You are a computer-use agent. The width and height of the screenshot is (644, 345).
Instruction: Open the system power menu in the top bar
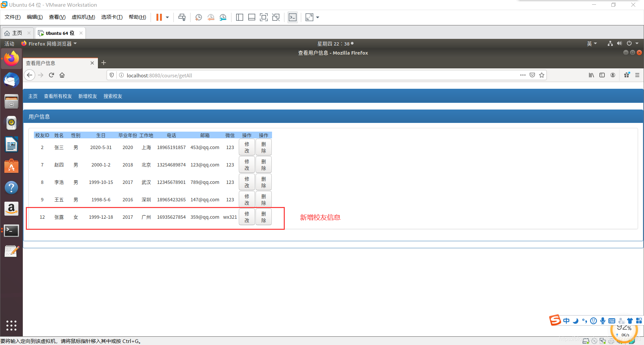pos(633,44)
